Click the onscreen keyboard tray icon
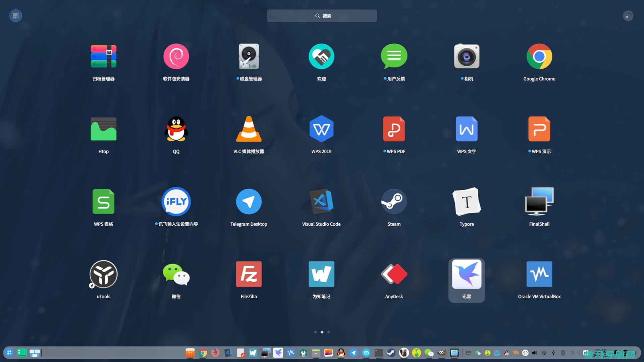The width and height of the screenshot is (644, 362). 469,353
